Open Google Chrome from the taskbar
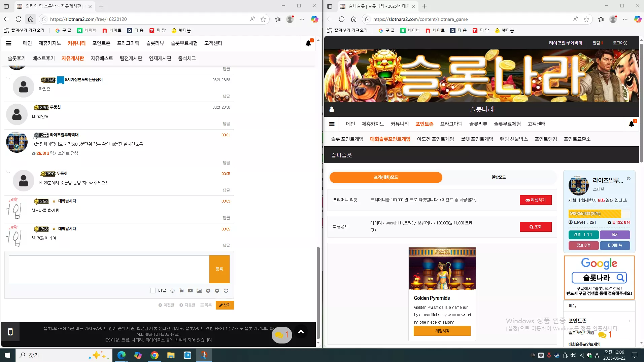The height and width of the screenshot is (362, 644). tap(155, 355)
